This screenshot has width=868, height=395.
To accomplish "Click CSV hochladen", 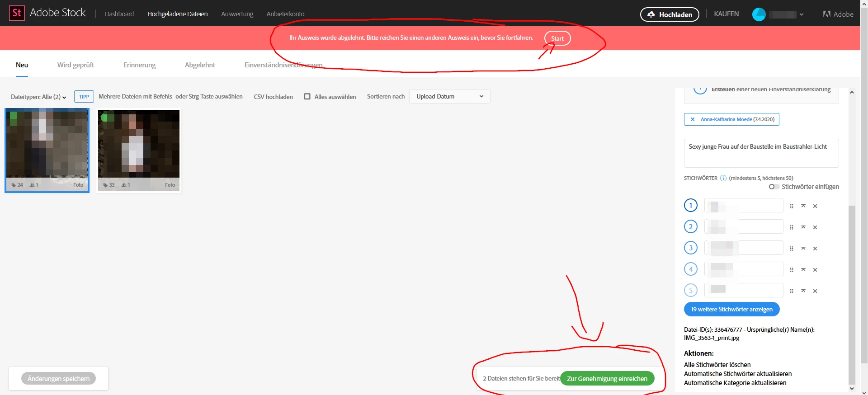I will (x=273, y=97).
